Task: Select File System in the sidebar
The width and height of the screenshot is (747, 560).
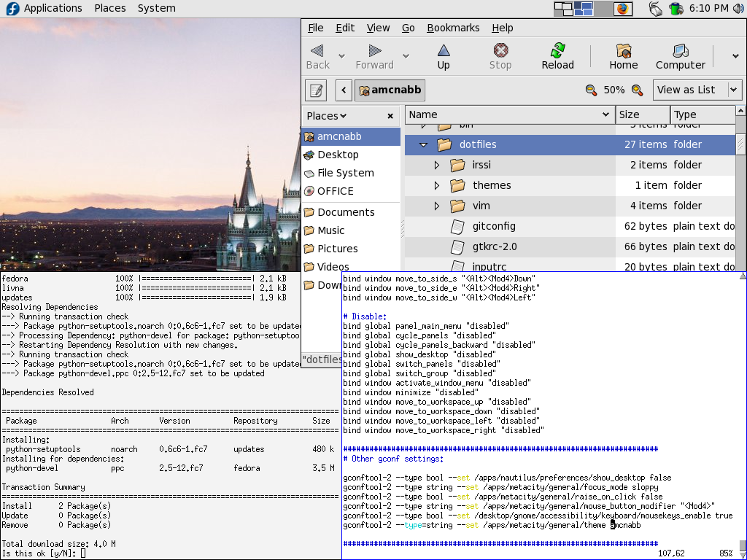Action: [x=351, y=173]
